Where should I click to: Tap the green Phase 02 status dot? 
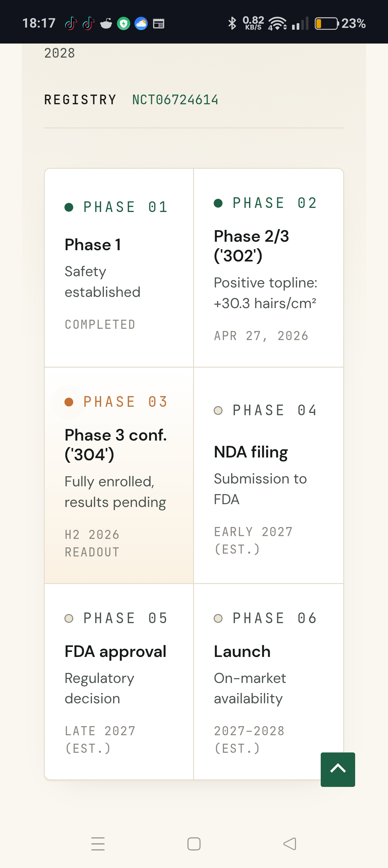218,203
